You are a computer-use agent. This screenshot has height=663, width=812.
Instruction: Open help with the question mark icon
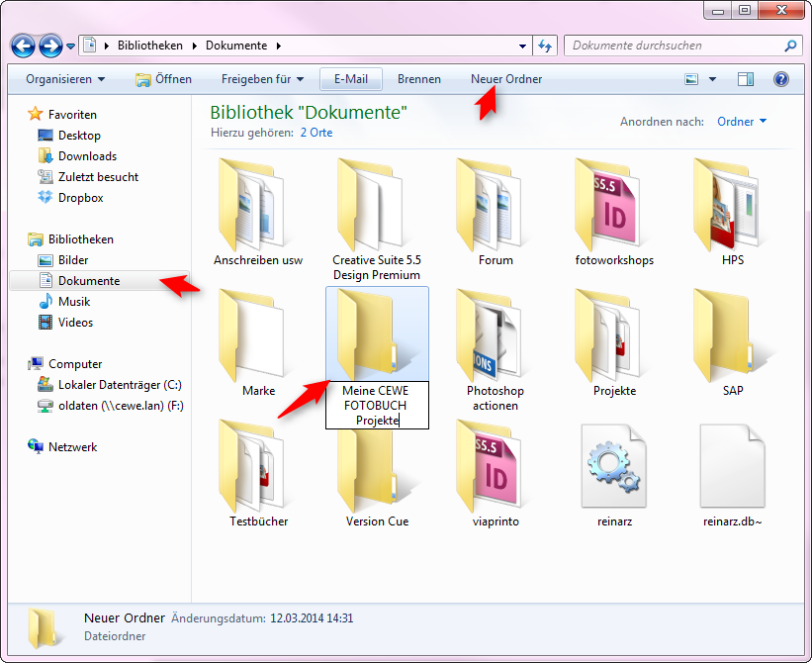tap(781, 79)
